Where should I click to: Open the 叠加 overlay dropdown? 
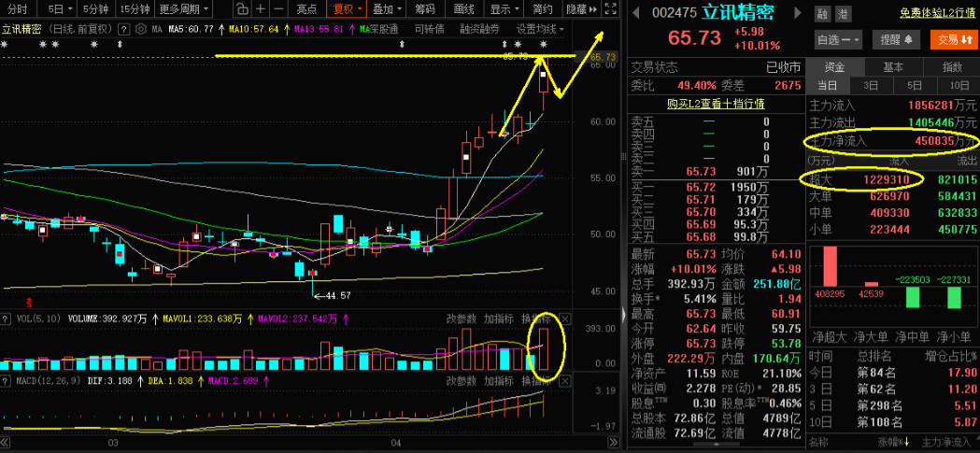387,8
